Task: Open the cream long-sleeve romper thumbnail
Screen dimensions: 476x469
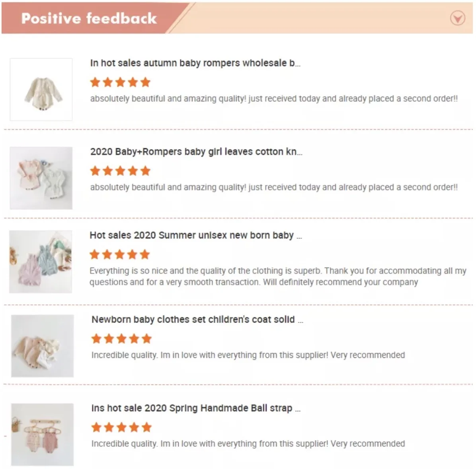Action: [41, 90]
